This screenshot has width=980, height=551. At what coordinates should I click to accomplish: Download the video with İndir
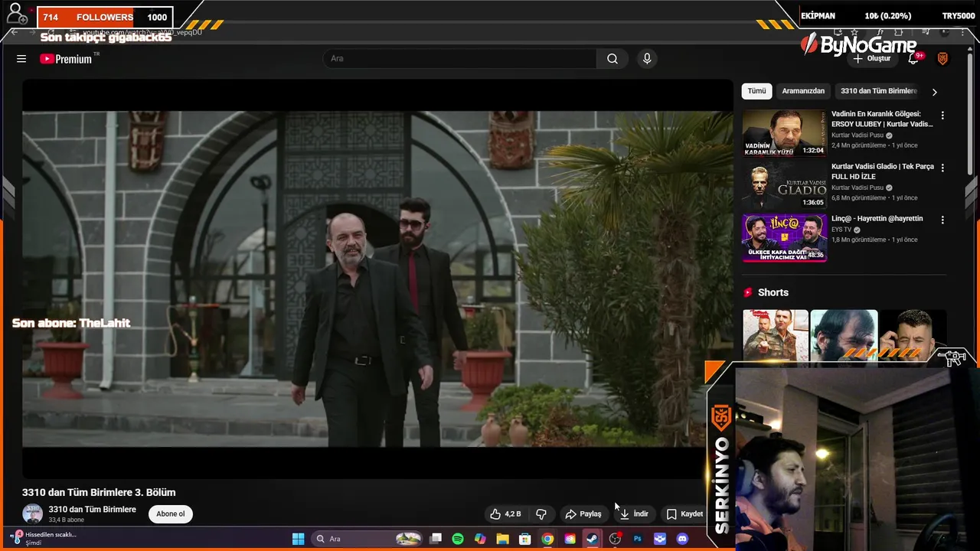coord(634,514)
